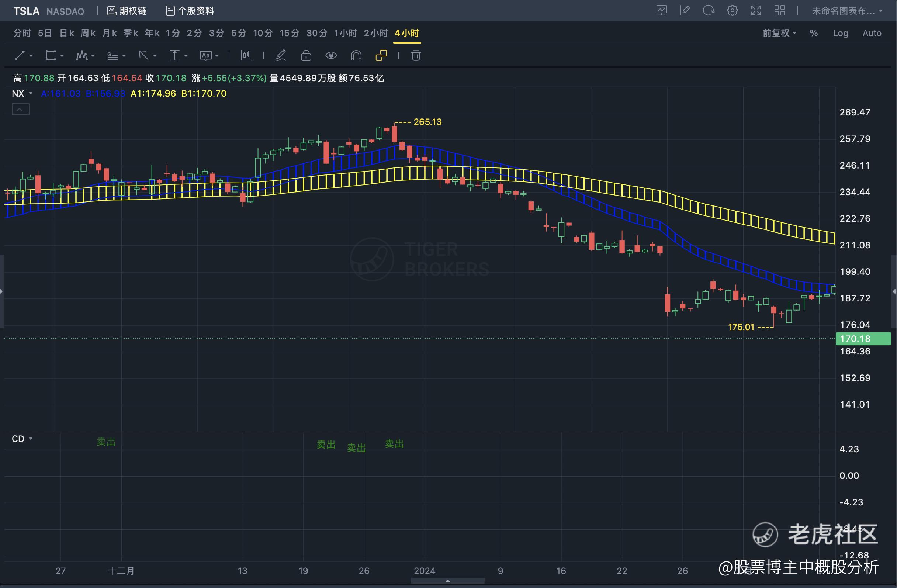
Task: Click the bottom time-axis scroll handle
Action: (447, 581)
